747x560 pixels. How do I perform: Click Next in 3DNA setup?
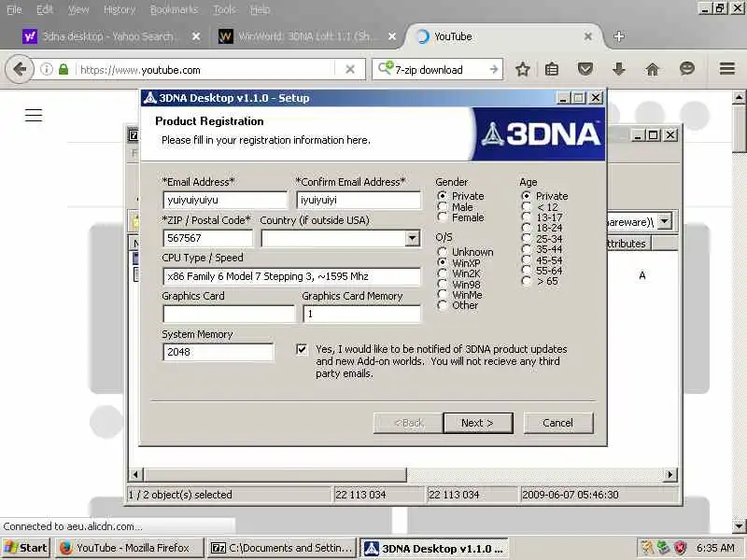(478, 423)
